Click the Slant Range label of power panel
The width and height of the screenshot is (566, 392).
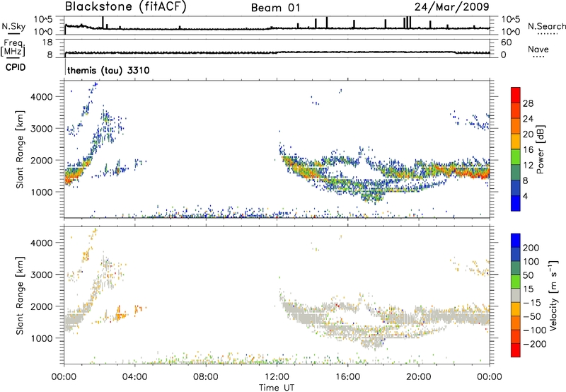click(20, 149)
